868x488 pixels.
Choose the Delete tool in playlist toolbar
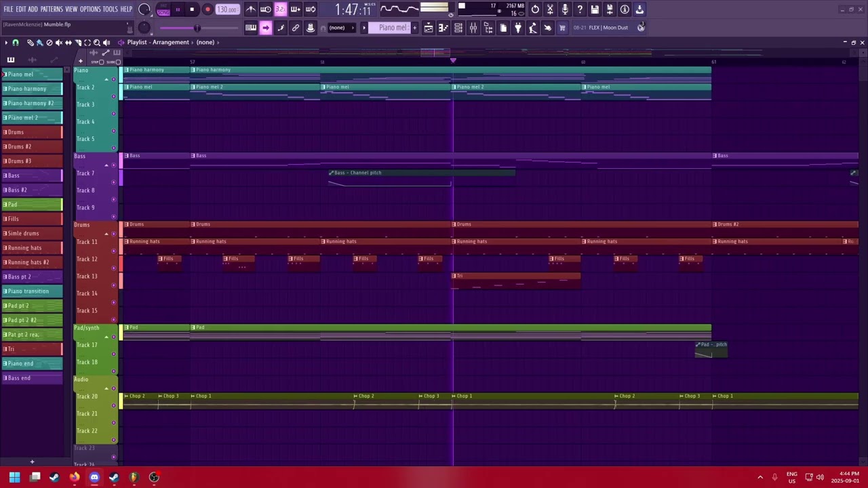coord(49,42)
